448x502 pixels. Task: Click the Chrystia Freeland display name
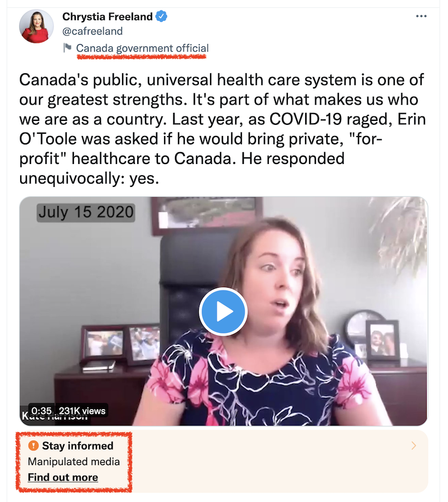(108, 16)
